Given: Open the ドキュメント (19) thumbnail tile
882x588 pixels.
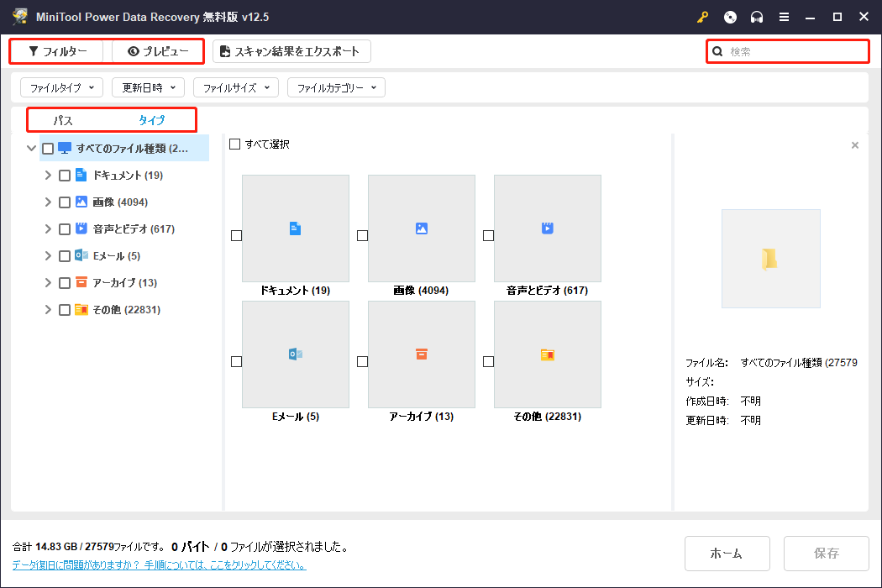Looking at the screenshot, I should point(296,228).
